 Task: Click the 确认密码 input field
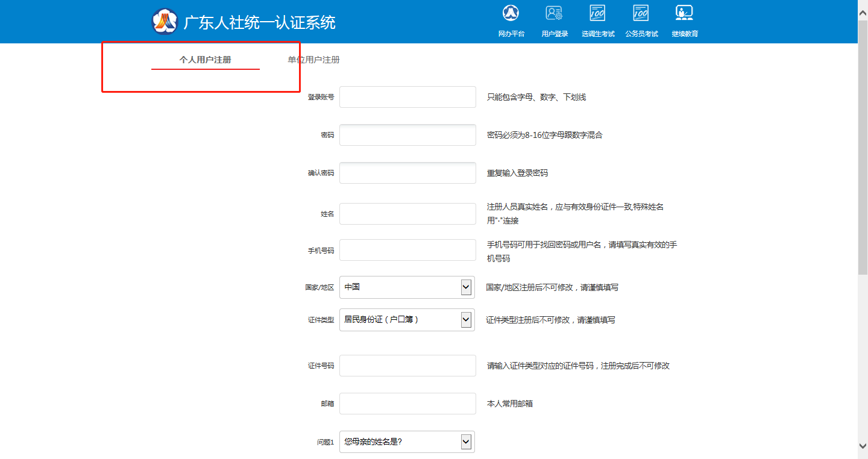[x=407, y=173]
